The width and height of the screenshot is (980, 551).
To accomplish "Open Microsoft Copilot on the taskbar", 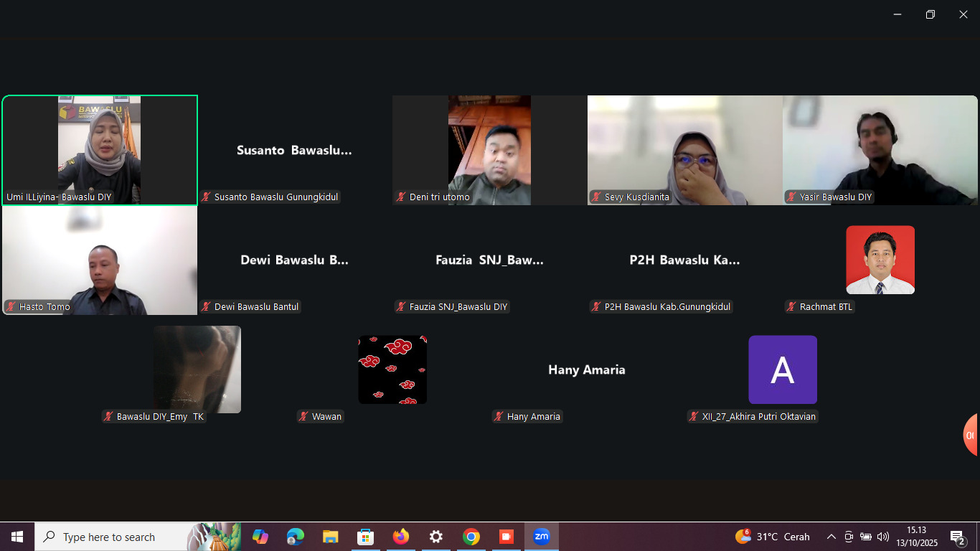I will pyautogui.click(x=260, y=537).
